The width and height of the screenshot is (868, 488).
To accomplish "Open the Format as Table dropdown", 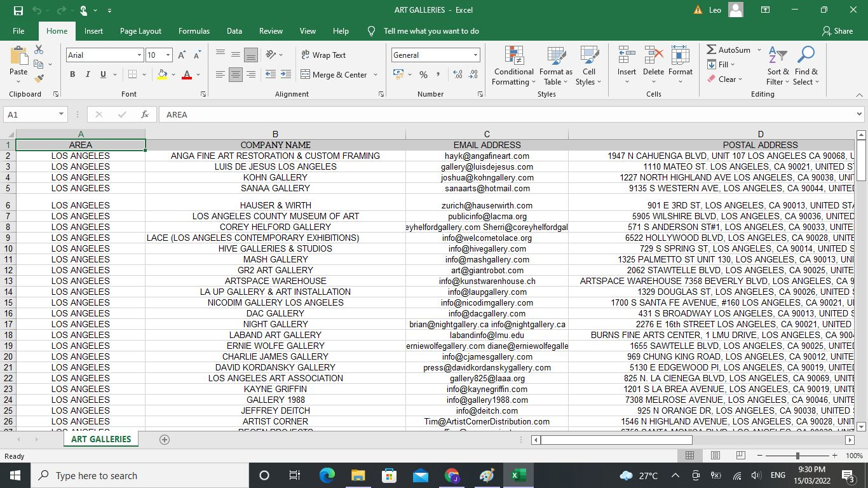I will coord(556,65).
